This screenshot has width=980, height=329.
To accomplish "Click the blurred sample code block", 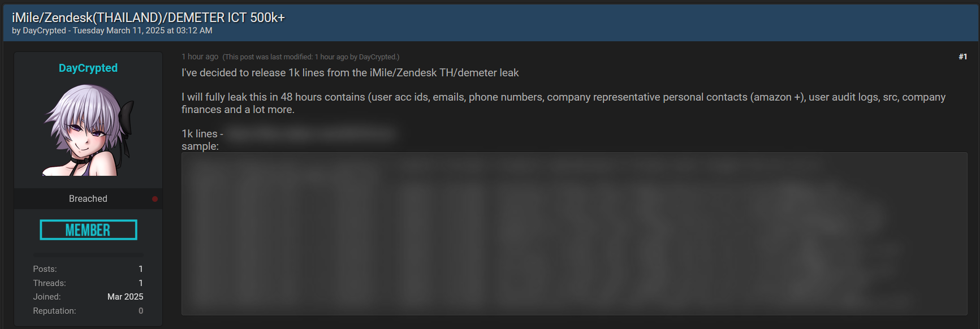I will [574, 233].
